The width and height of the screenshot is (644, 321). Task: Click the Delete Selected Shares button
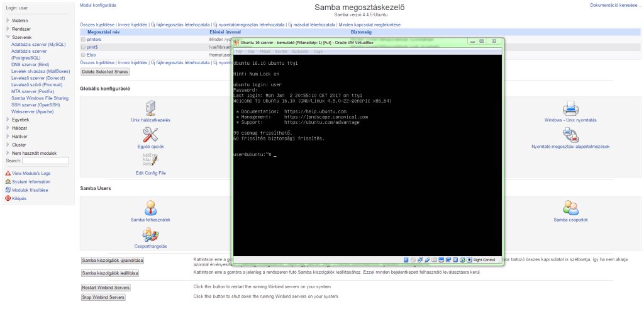105,72
